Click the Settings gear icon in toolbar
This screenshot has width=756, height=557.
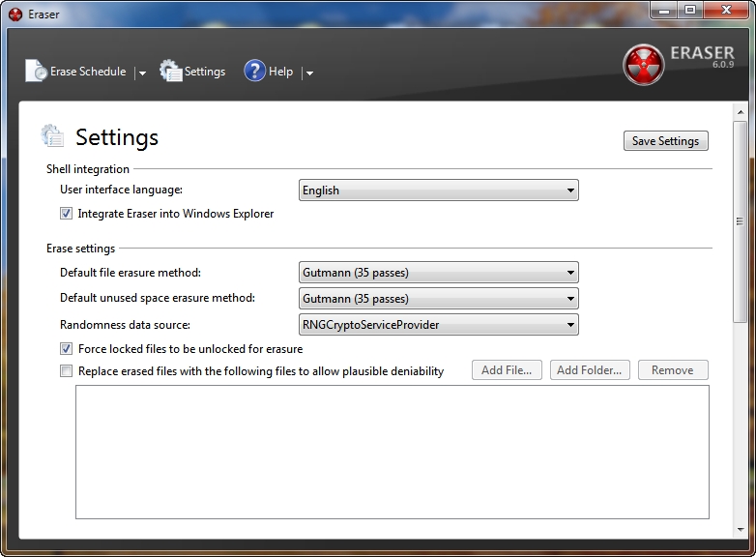(x=171, y=72)
